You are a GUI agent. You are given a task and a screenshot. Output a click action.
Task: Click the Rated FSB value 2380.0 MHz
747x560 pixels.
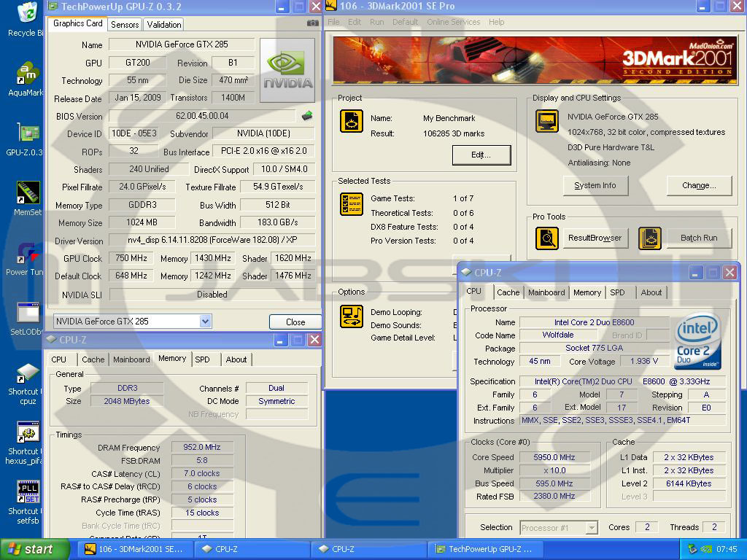[x=554, y=496]
